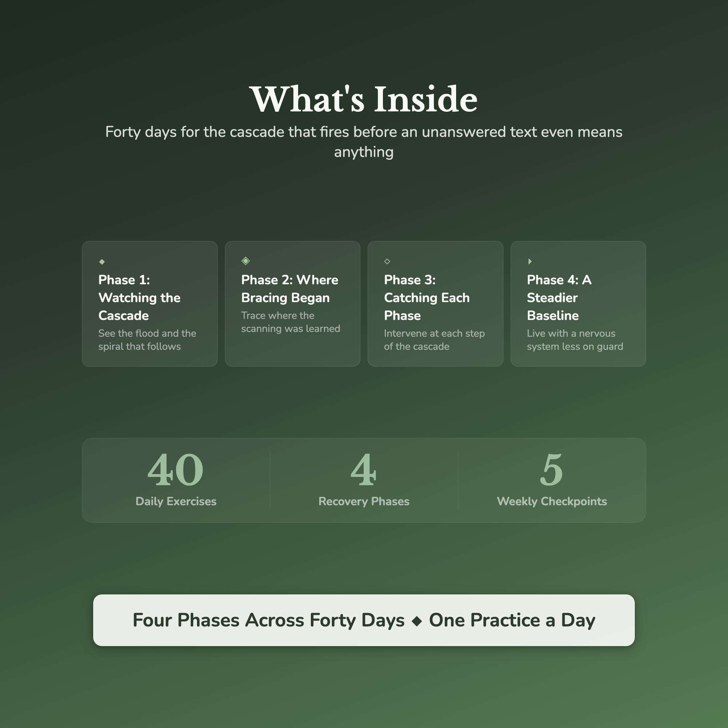Click the triangle arrow icon on Phase 4 card

click(530, 261)
